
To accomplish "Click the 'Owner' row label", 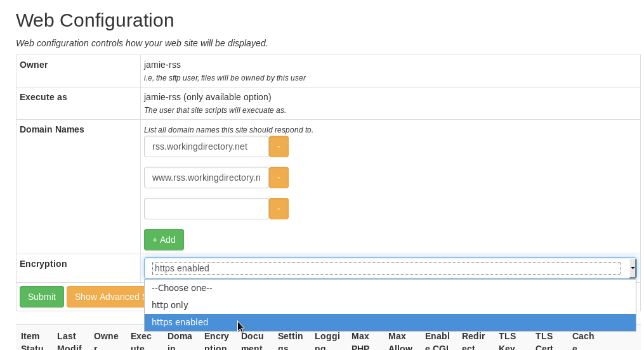I will (x=34, y=65).
